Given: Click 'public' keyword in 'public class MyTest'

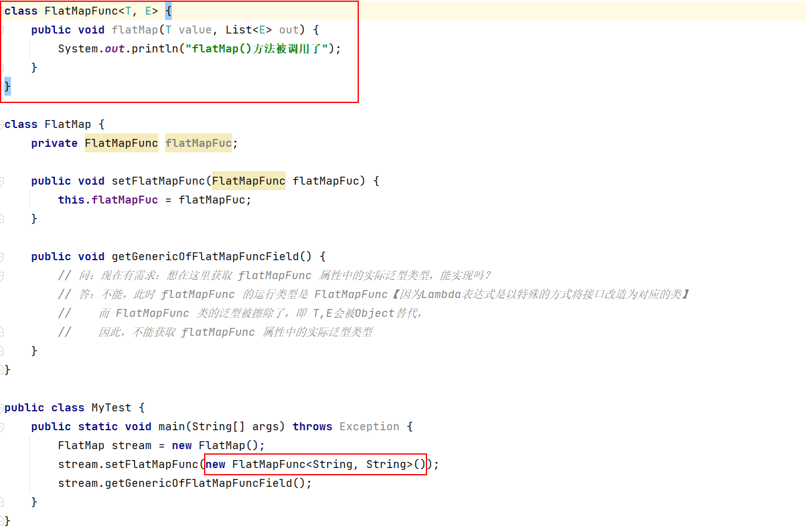Looking at the screenshot, I should 24,408.
